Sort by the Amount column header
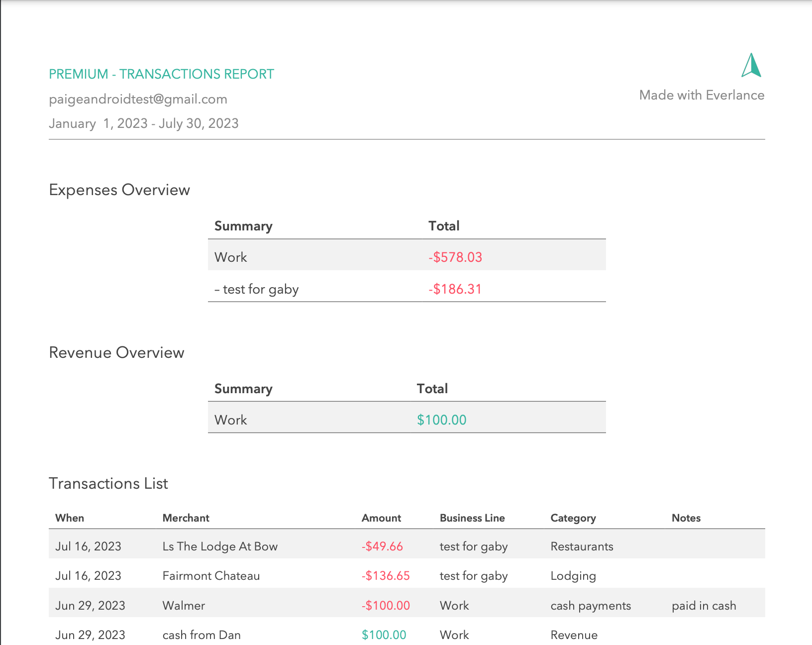812x645 pixels. pyautogui.click(x=381, y=518)
